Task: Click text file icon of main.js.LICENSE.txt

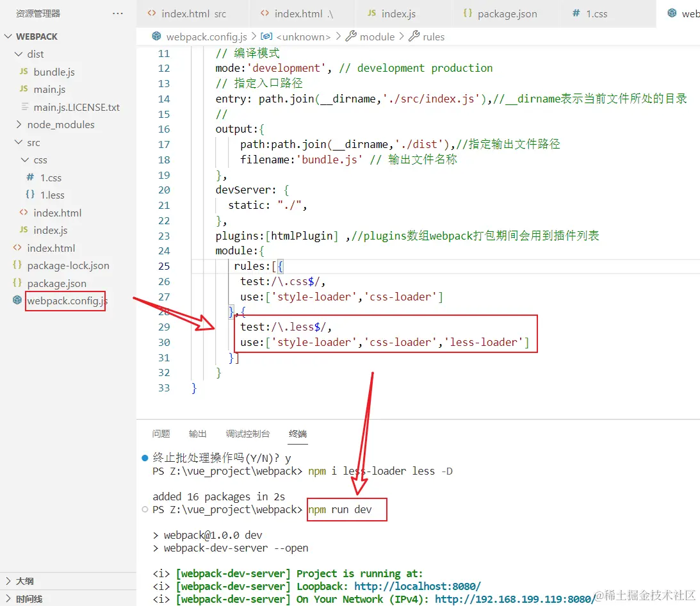Action: pos(25,107)
